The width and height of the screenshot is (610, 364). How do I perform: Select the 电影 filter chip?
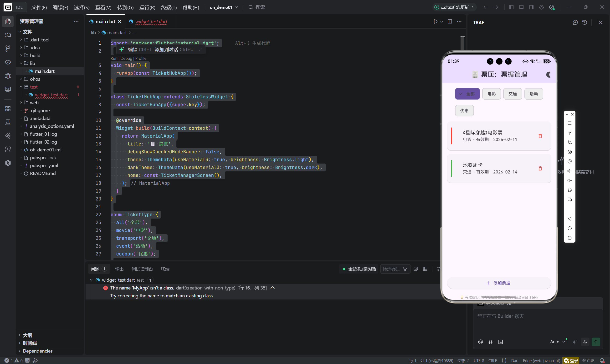(x=491, y=94)
